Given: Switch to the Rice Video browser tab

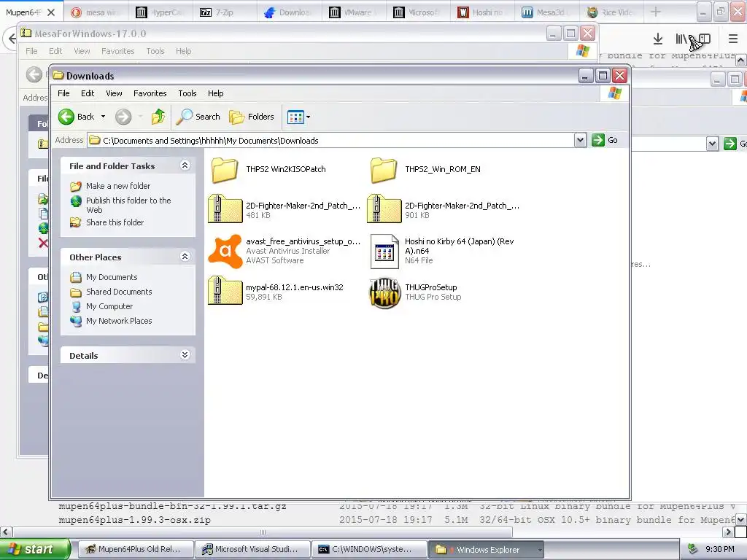Looking at the screenshot, I should point(611,12).
